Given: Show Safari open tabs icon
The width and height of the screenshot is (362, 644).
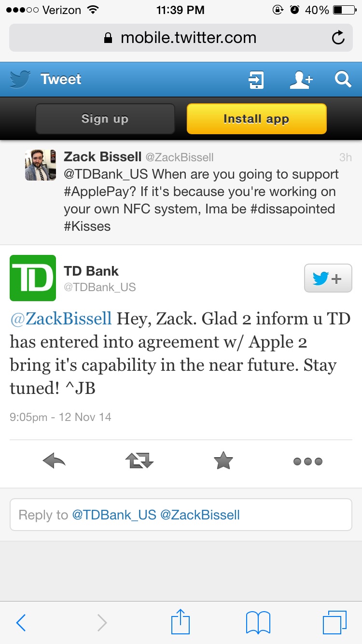Looking at the screenshot, I should [x=334, y=623].
